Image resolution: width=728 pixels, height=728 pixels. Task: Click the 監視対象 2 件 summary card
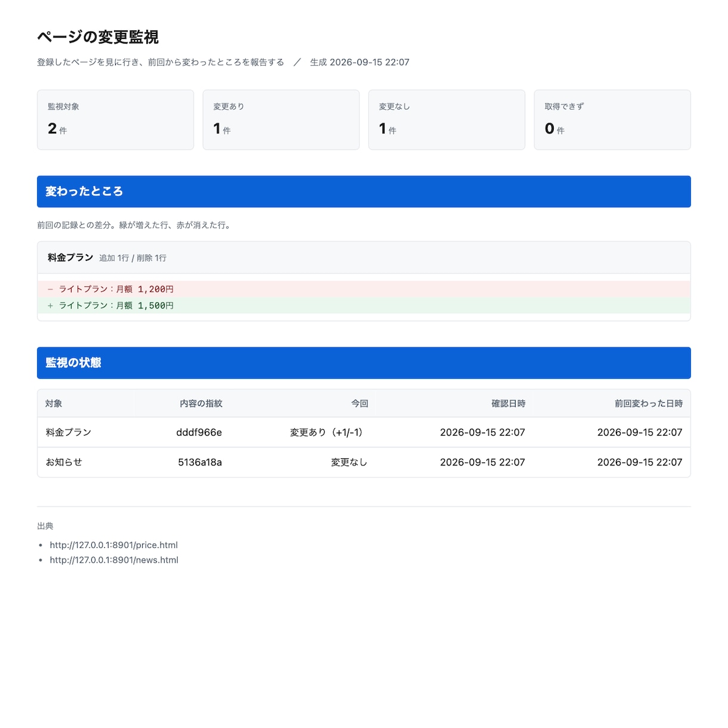pos(115,120)
